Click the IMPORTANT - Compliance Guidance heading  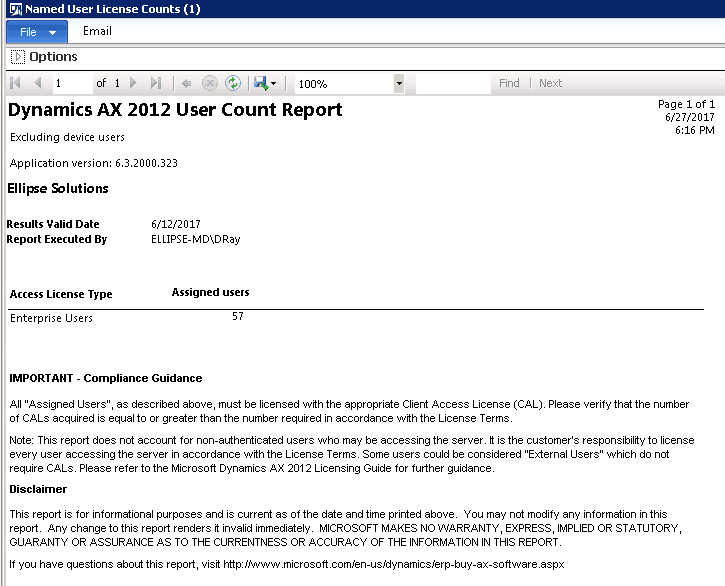106,378
